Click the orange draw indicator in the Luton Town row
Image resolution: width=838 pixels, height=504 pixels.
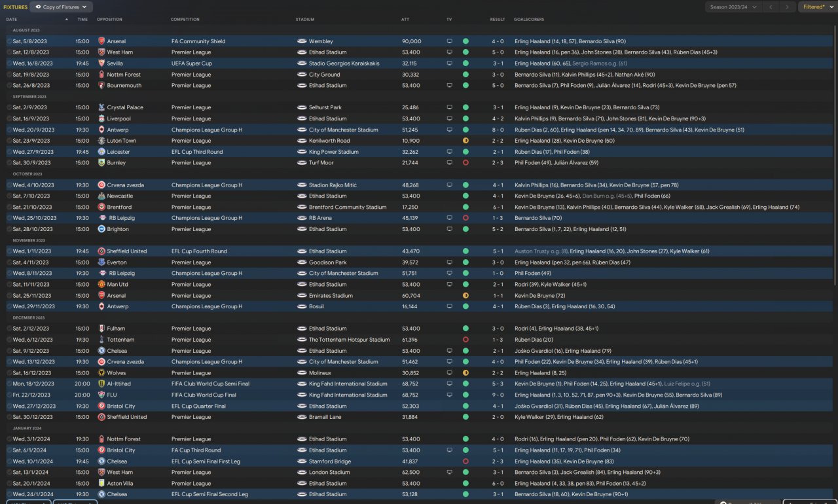click(465, 141)
